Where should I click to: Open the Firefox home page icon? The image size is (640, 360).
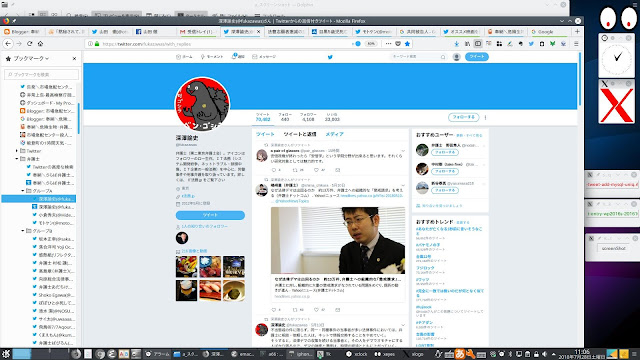40,44
